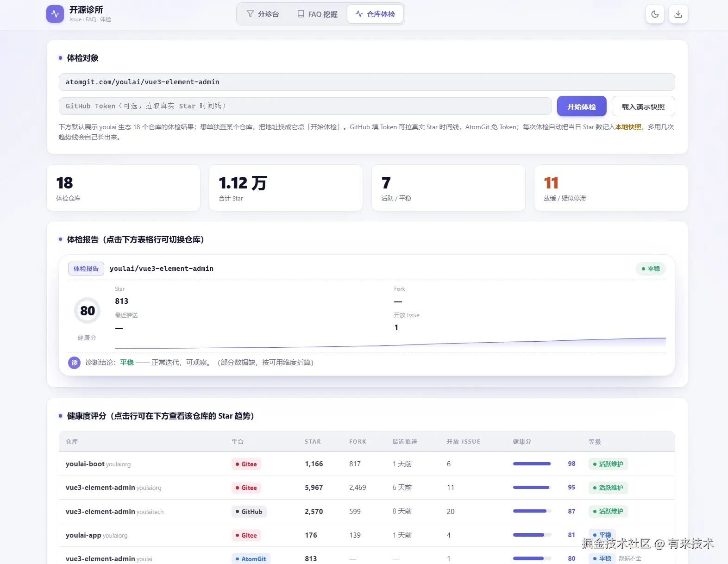Click the 体检报告 badge in the report card
728x564 pixels.
(x=86, y=269)
